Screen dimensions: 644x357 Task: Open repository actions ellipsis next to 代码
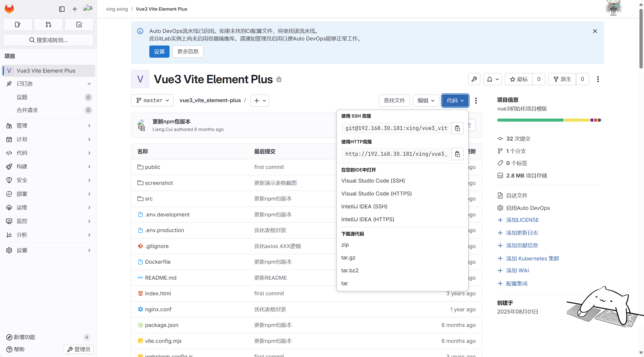pyautogui.click(x=476, y=101)
